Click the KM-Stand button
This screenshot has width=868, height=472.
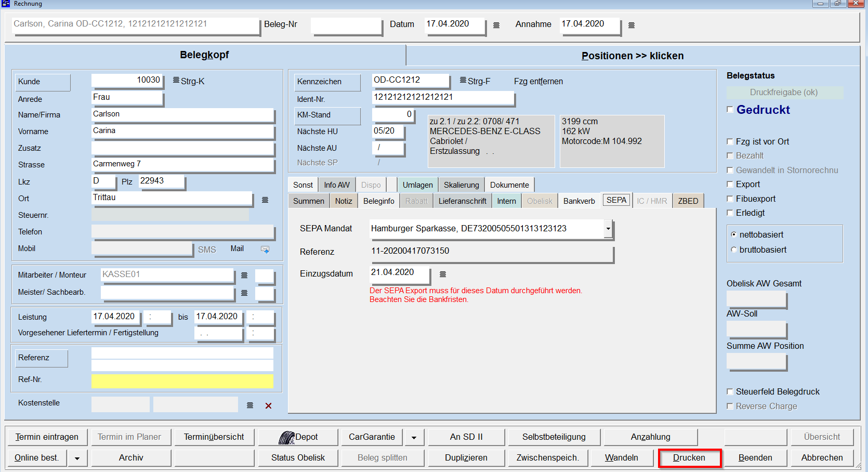coord(326,115)
